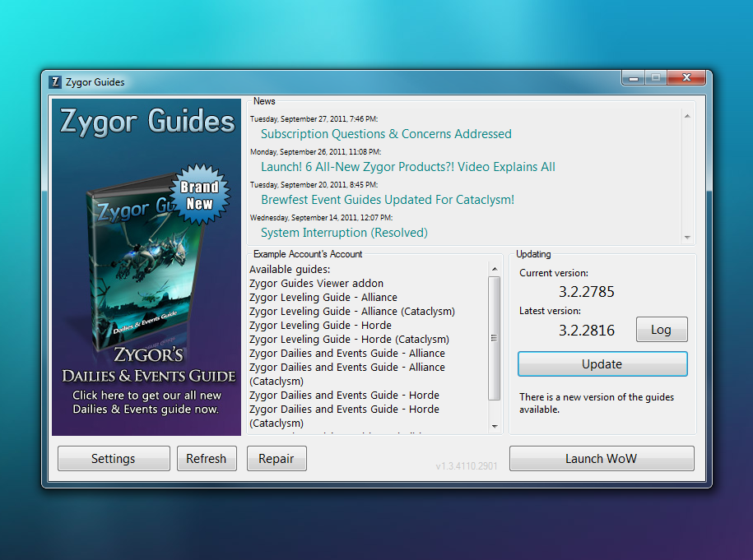Select 'Zygor Leveling Guide - Alliance (Cataclysm)' entry
Image resolution: width=753 pixels, height=560 pixels.
tap(352, 312)
